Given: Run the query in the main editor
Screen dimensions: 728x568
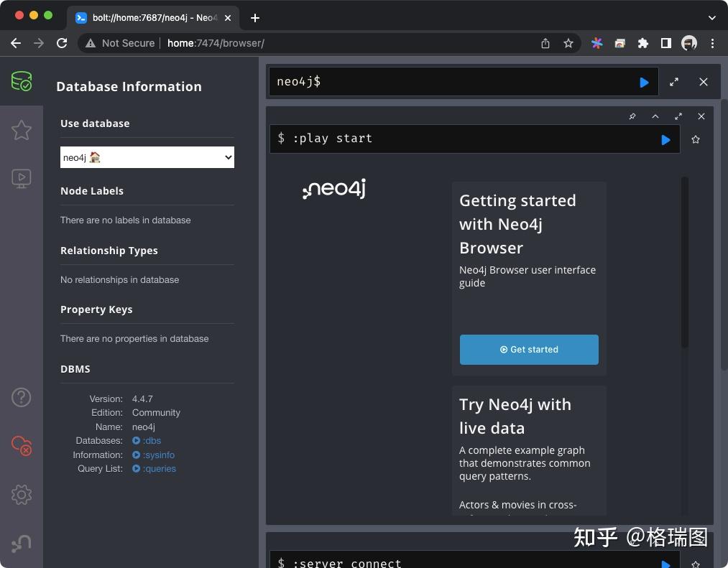Looking at the screenshot, I should click(644, 83).
